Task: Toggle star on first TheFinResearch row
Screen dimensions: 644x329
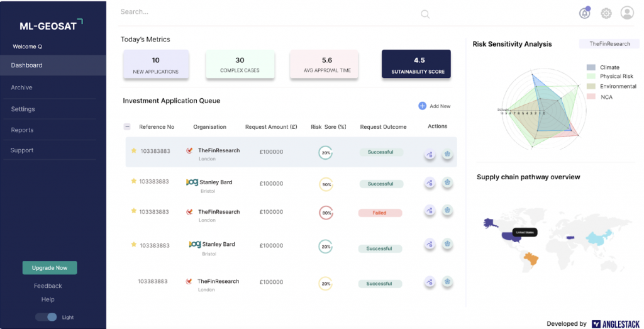Action: click(x=133, y=151)
